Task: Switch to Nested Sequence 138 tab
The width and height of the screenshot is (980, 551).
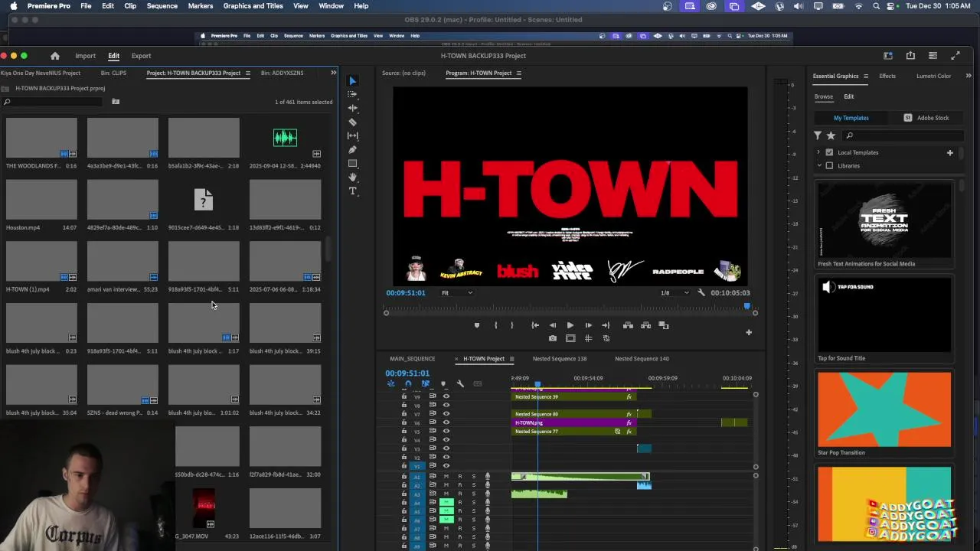Action: click(560, 358)
